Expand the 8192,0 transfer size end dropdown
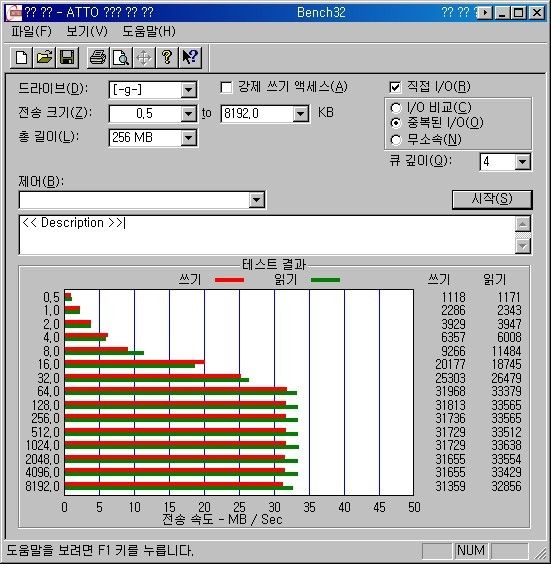Viewport: 551px width, 564px height. pyautogui.click(x=301, y=114)
